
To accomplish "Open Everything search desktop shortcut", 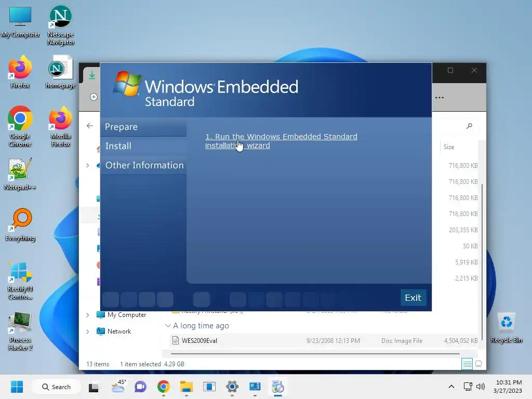I will coord(20,224).
